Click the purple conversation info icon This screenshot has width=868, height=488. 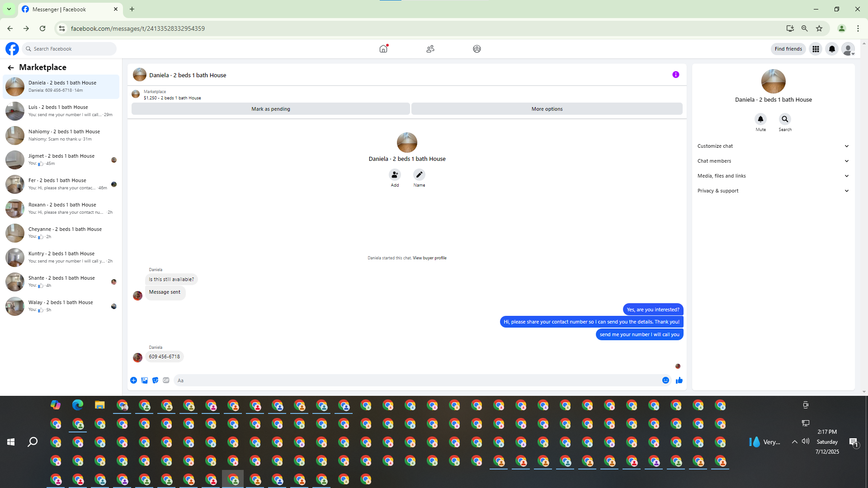(x=675, y=75)
